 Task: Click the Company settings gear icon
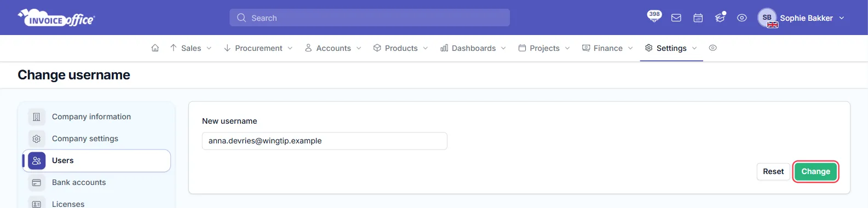point(37,138)
